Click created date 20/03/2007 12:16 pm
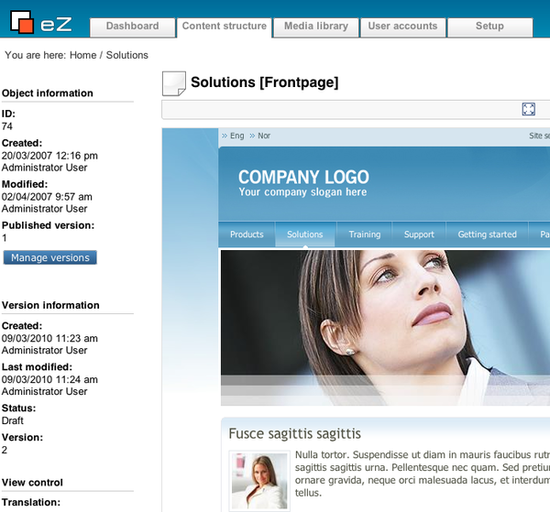The width and height of the screenshot is (550, 512). (x=49, y=156)
